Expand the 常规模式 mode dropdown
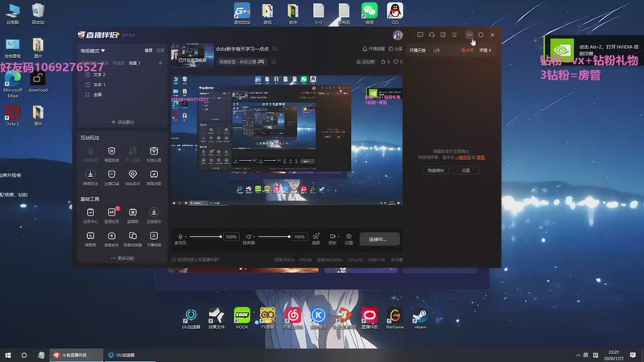 click(x=93, y=51)
